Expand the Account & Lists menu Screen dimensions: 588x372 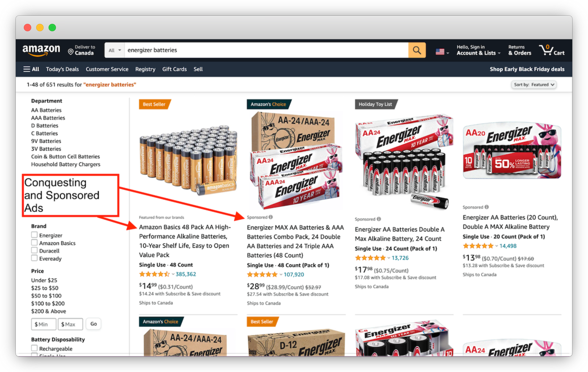[x=478, y=50]
